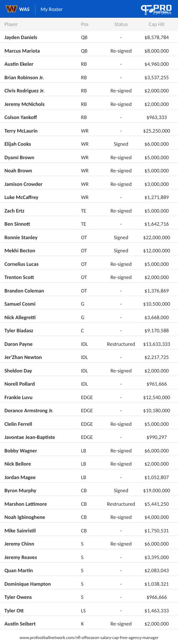178x644 pixels.
Task: Sort by the Pos column header
Action: point(85,24)
